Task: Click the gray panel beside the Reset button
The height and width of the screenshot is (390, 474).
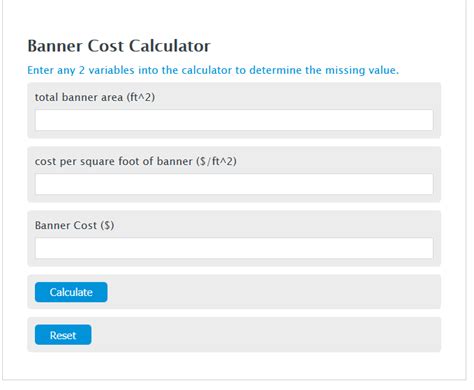Action: click(267, 335)
